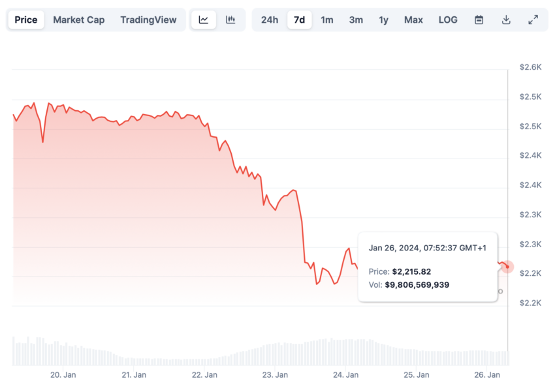Switch to candlestick chart view

point(230,20)
